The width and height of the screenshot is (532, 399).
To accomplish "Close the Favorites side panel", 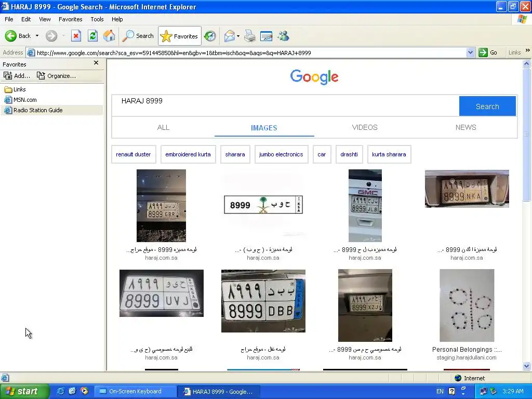I will (x=96, y=63).
